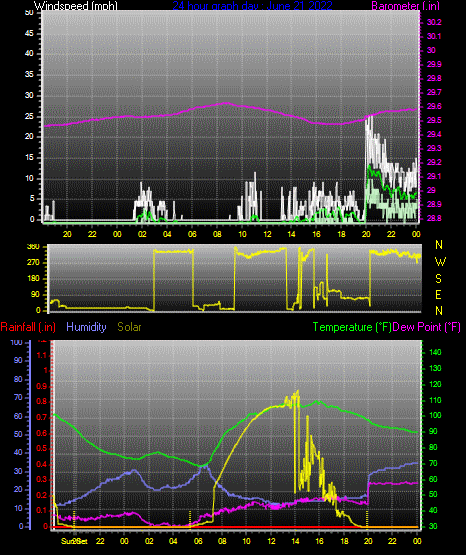Click the 'S' compass direction label

tap(438, 279)
